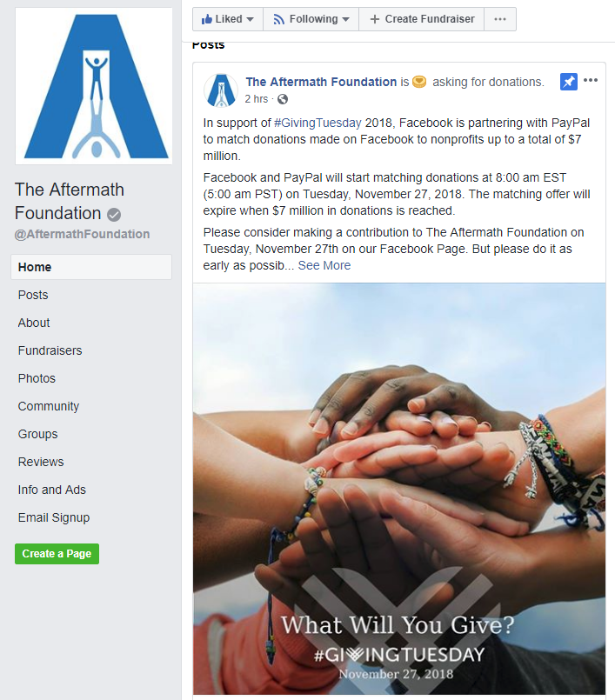This screenshot has height=700, width=615.
Task: Go to the Reviews section
Action: [x=41, y=462]
